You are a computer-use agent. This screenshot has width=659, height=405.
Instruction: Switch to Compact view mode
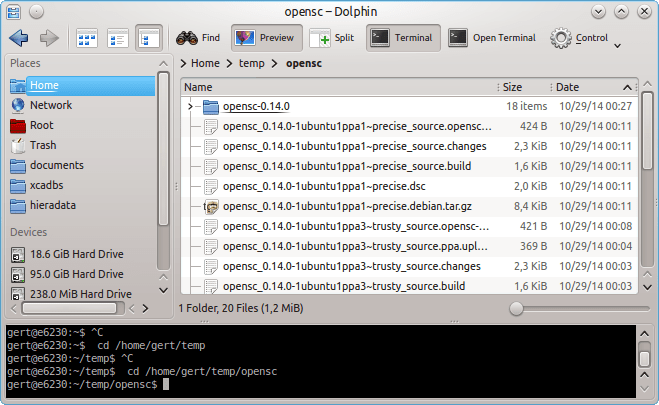118,38
